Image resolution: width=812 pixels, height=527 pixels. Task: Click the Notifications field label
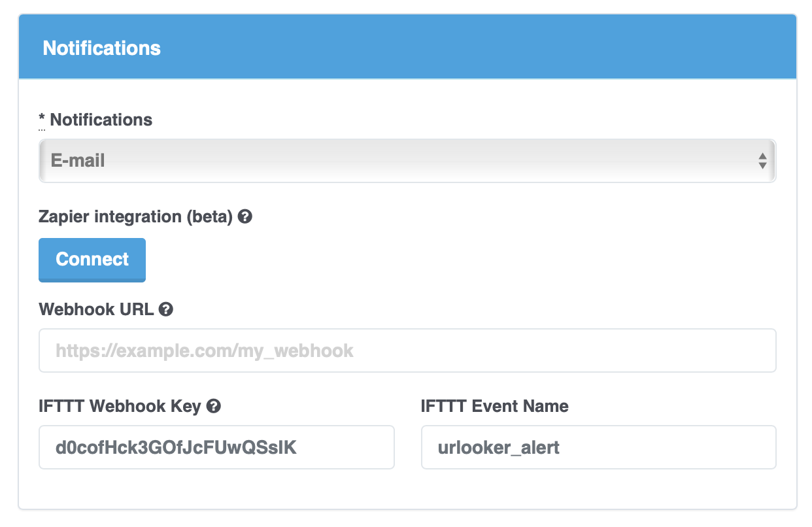(x=101, y=120)
